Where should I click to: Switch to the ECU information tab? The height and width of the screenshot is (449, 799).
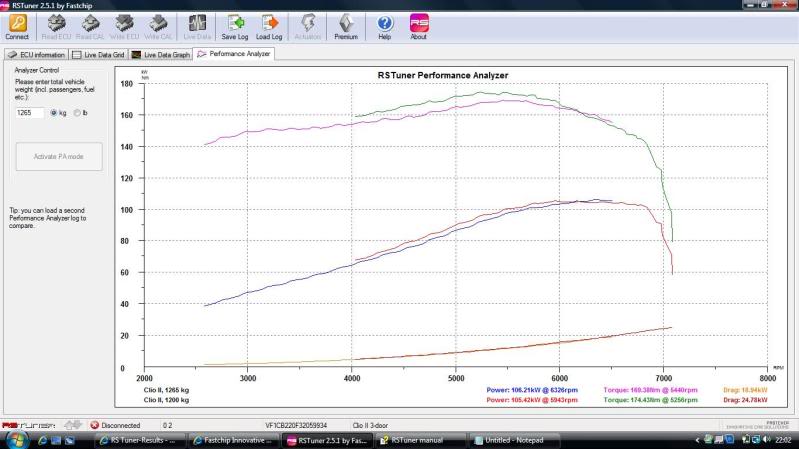pyautogui.click(x=36, y=54)
